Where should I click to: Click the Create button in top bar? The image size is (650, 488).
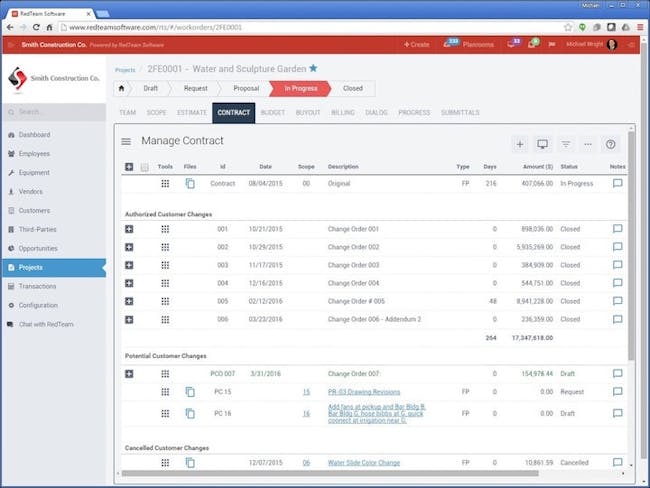(x=416, y=44)
